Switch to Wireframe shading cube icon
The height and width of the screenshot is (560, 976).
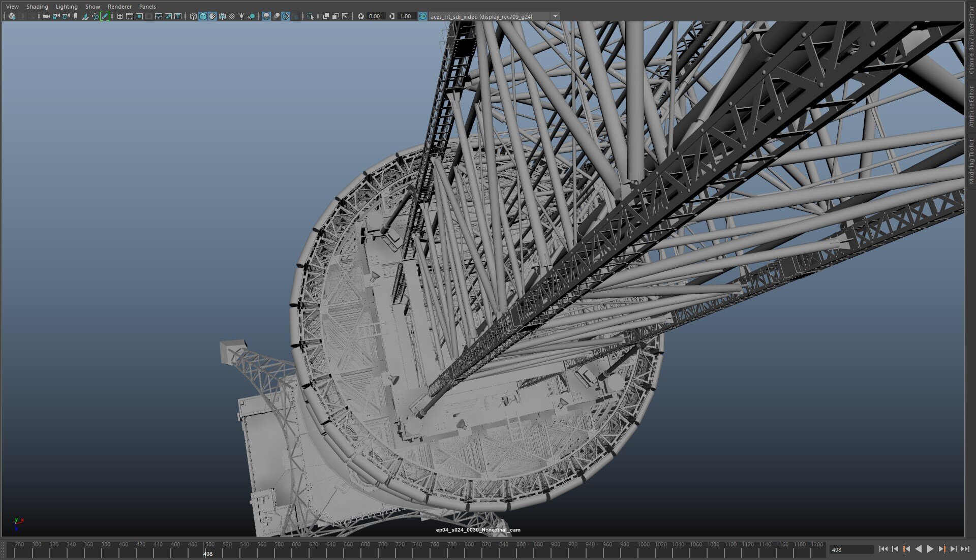click(193, 16)
